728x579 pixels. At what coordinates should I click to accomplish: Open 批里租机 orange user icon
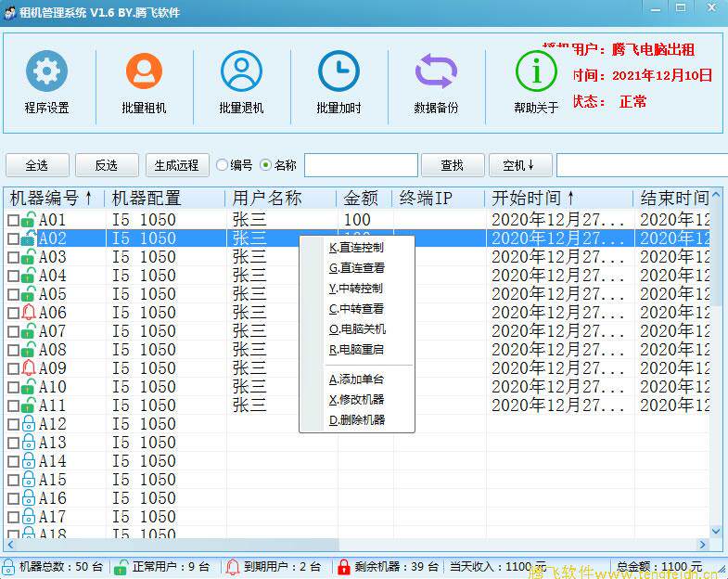click(x=145, y=71)
